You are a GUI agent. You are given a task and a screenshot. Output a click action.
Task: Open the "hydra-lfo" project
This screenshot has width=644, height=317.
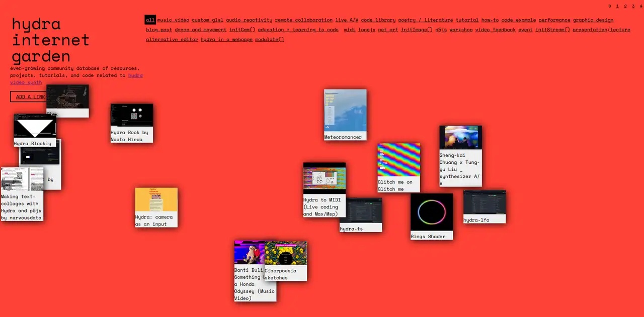pyautogui.click(x=484, y=205)
